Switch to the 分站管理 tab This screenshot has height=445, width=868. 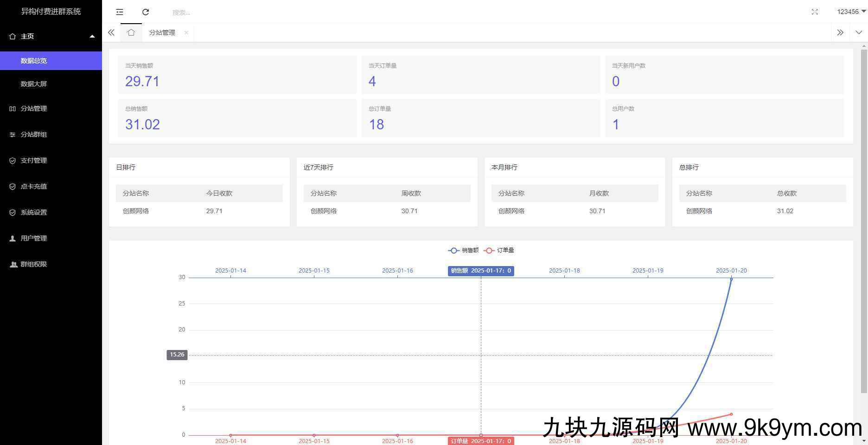pos(162,32)
